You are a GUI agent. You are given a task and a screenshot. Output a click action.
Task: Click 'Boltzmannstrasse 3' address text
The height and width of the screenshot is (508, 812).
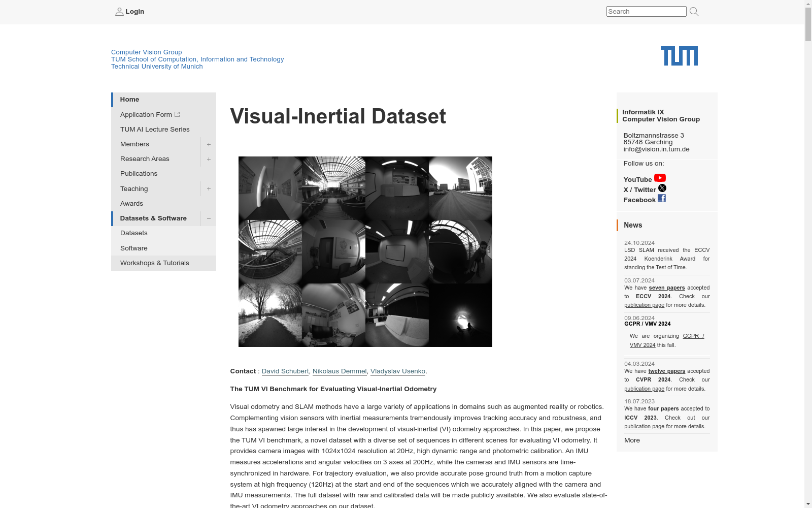[654, 136]
